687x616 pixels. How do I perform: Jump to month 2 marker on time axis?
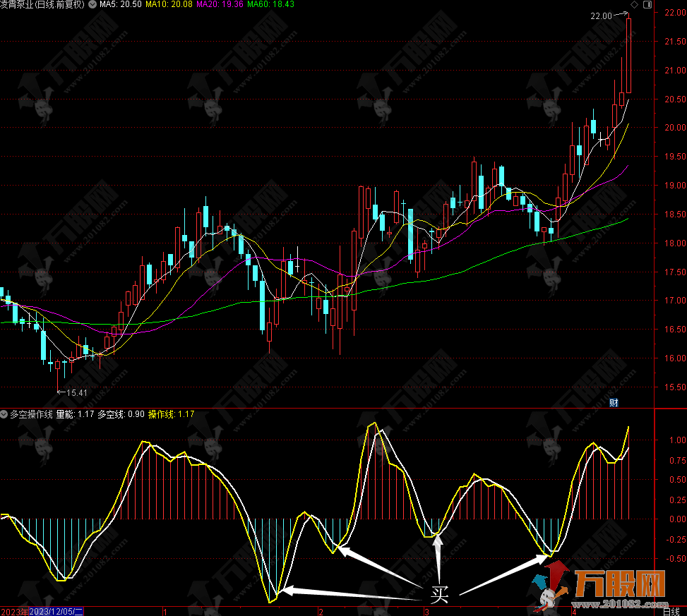click(x=321, y=612)
